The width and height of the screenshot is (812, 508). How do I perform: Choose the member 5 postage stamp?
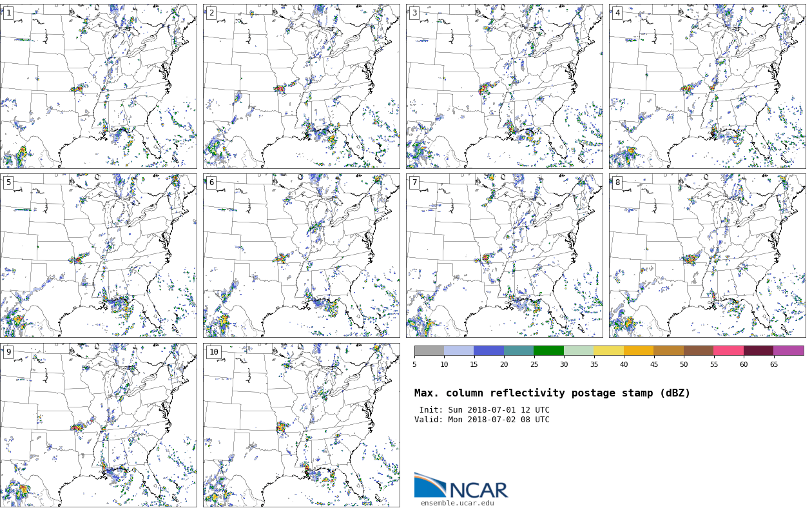[98, 255]
